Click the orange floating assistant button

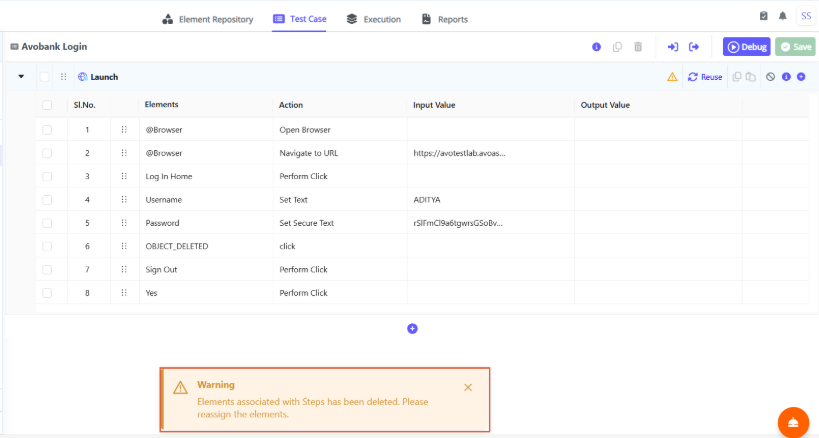tap(792, 422)
